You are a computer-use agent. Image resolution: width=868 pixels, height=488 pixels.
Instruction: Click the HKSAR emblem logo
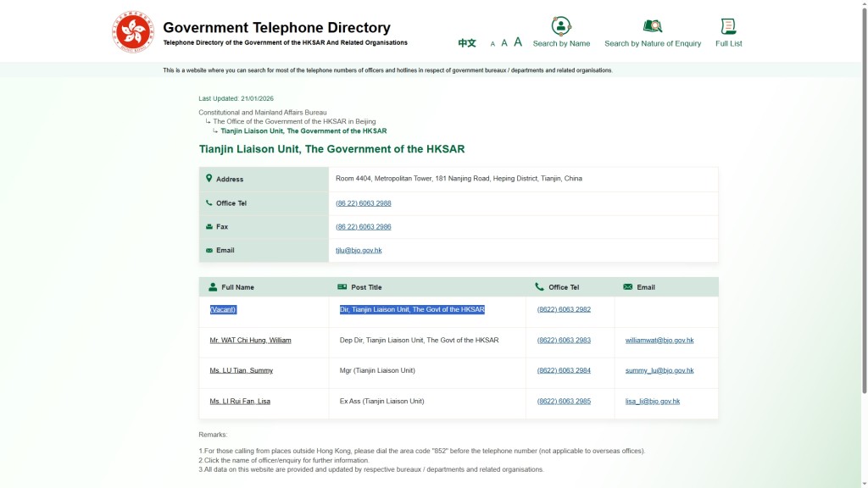coord(133,32)
